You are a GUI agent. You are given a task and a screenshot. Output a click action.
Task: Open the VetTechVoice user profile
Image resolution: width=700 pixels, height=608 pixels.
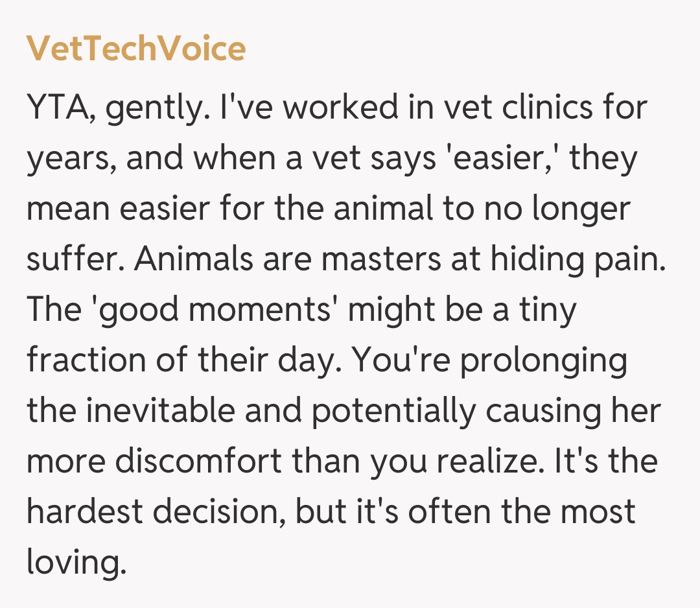(x=136, y=49)
